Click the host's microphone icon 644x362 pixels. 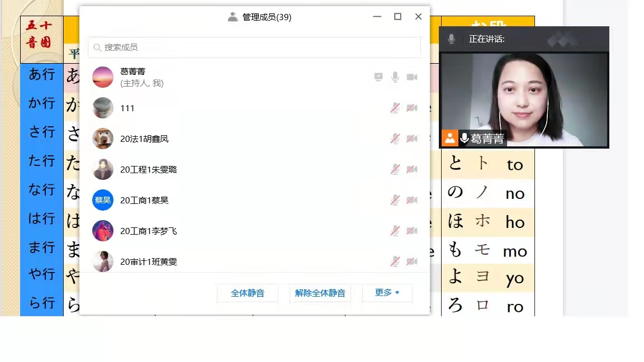coord(395,77)
